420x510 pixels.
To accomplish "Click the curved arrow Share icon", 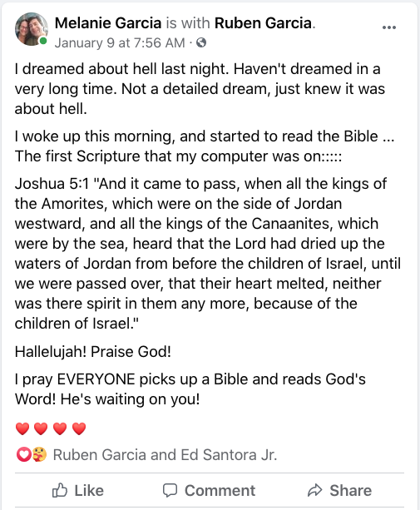I will click(x=314, y=490).
